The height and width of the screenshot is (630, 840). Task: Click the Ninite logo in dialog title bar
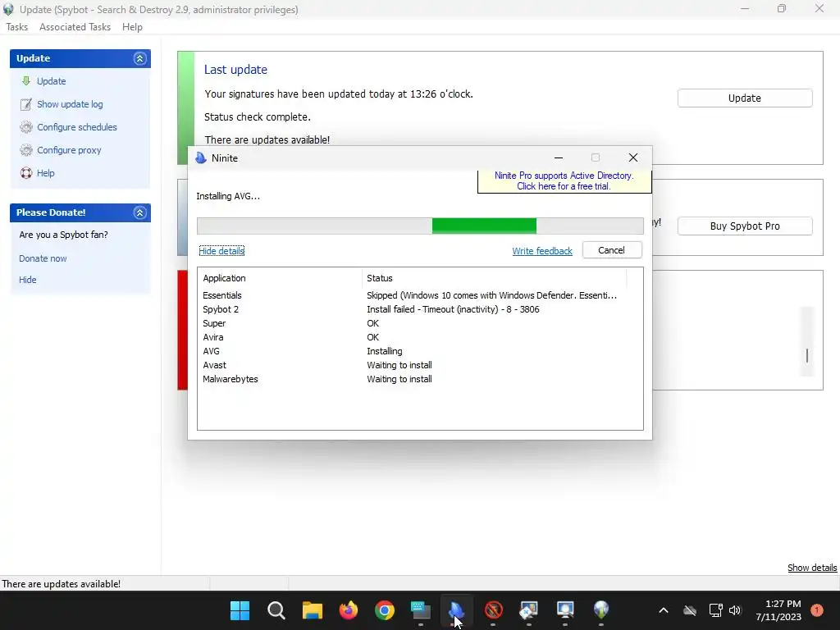[201, 158]
